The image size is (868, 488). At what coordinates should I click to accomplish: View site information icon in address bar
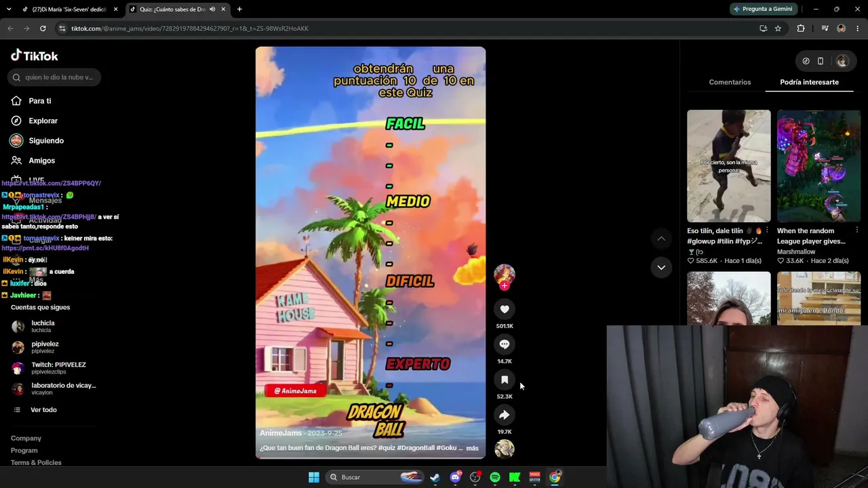click(62, 28)
